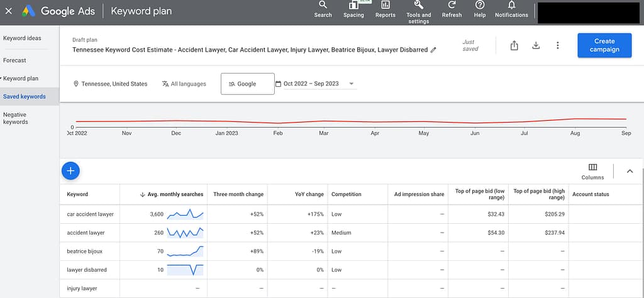This screenshot has width=644, height=298.
Task: Open Negative keywords page
Action: (15, 118)
